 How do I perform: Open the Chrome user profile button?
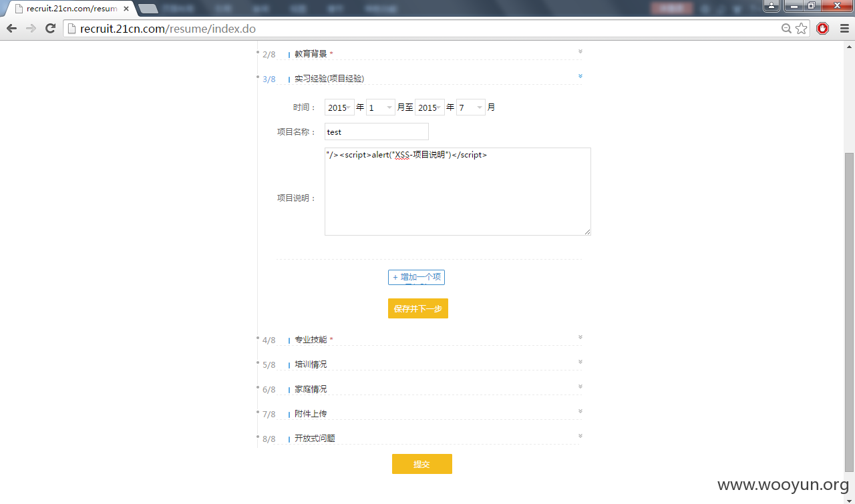[x=772, y=6]
